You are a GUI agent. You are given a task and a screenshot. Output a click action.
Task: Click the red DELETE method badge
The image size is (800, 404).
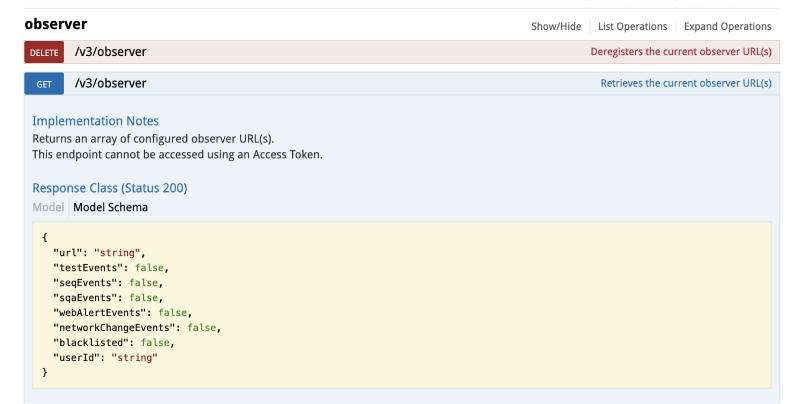click(x=44, y=52)
